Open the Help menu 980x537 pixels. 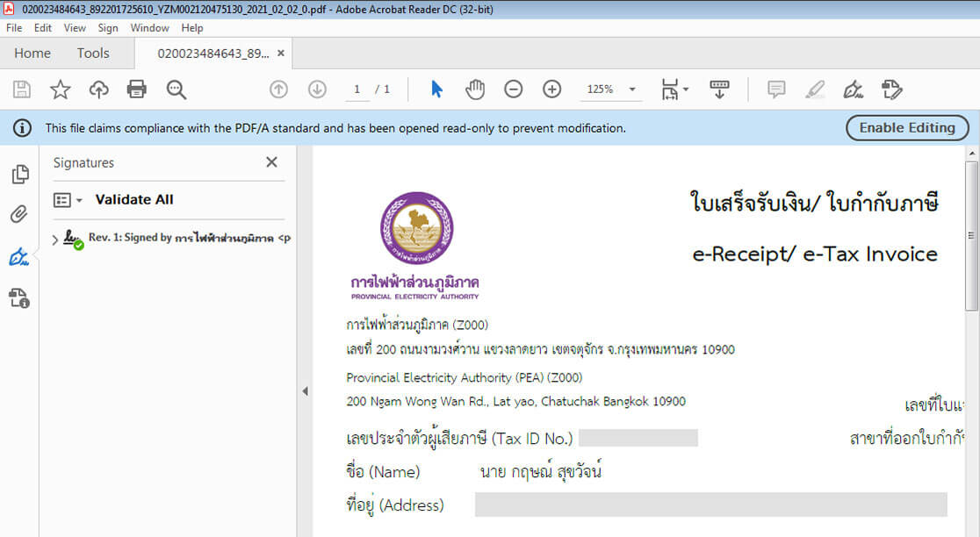(x=192, y=28)
